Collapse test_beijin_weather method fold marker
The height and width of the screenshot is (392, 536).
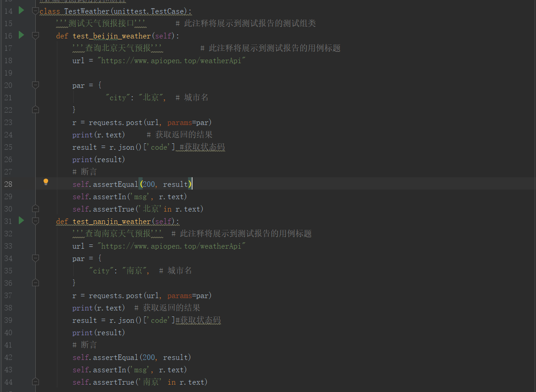(x=35, y=36)
